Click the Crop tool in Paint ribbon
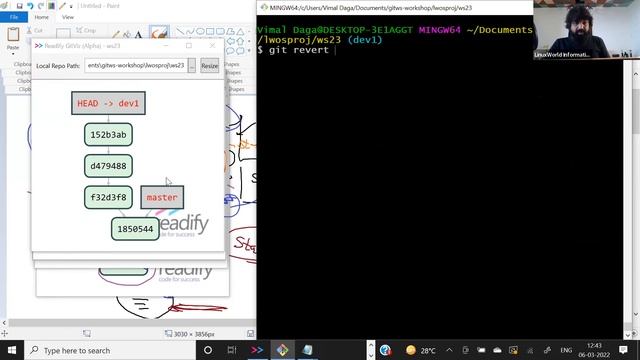The width and height of the screenshot is (640, 360). pyautogui.click(x=86, y=30)
